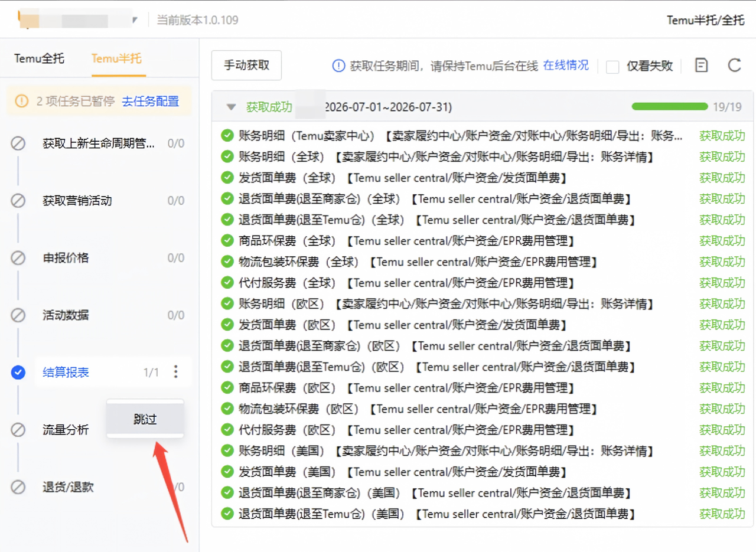This screenshot has height=552, width=756.
Task: Click the Temu半托/全托 header title text
Action: click(706, 20)
